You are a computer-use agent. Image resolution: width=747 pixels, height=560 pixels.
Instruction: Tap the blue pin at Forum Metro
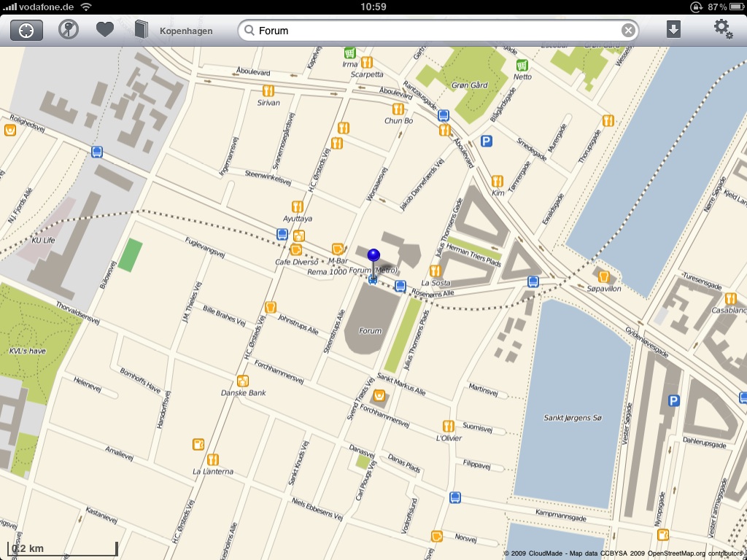pyautogui.click(x=373, y=255)
